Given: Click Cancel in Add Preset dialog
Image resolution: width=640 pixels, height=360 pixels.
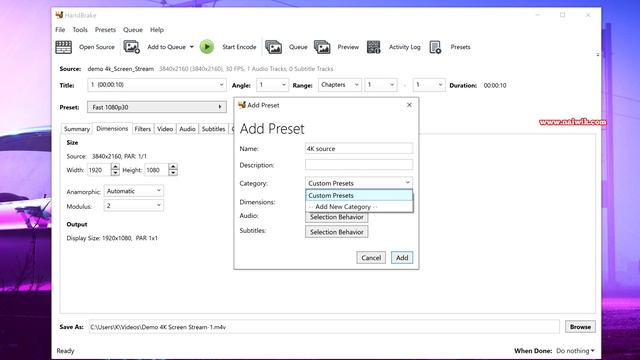Looking at the screenshot, I should [371, 258].
